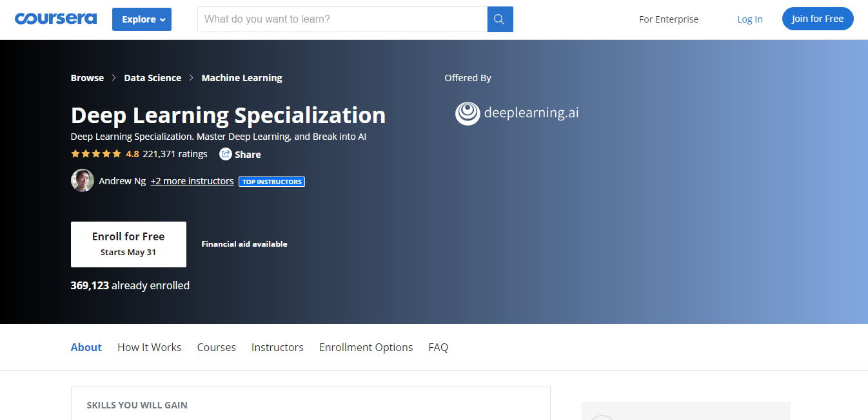Click the Top Instructors badge
The width and height of the screenshot is (868, 420).
coord(271,182)
